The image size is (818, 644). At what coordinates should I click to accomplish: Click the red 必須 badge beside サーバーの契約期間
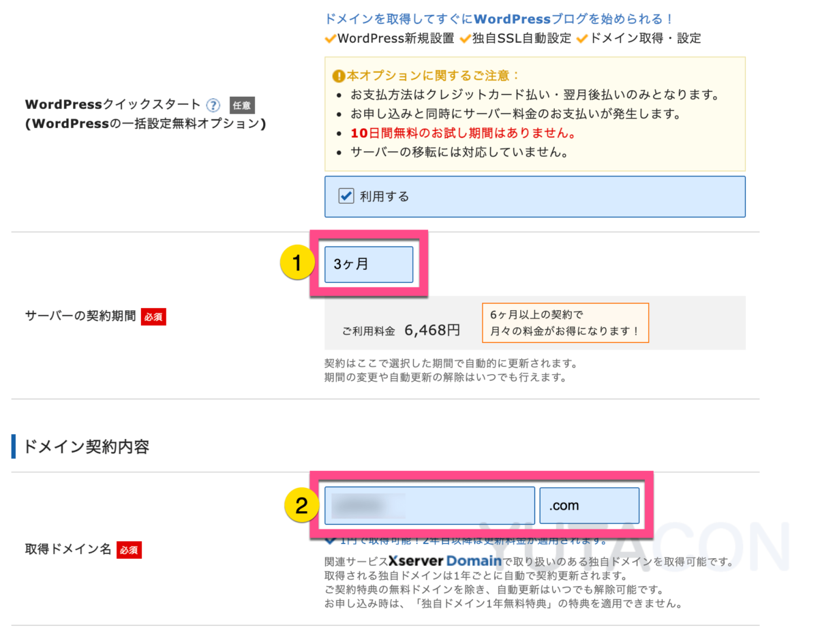click(153, 317)
